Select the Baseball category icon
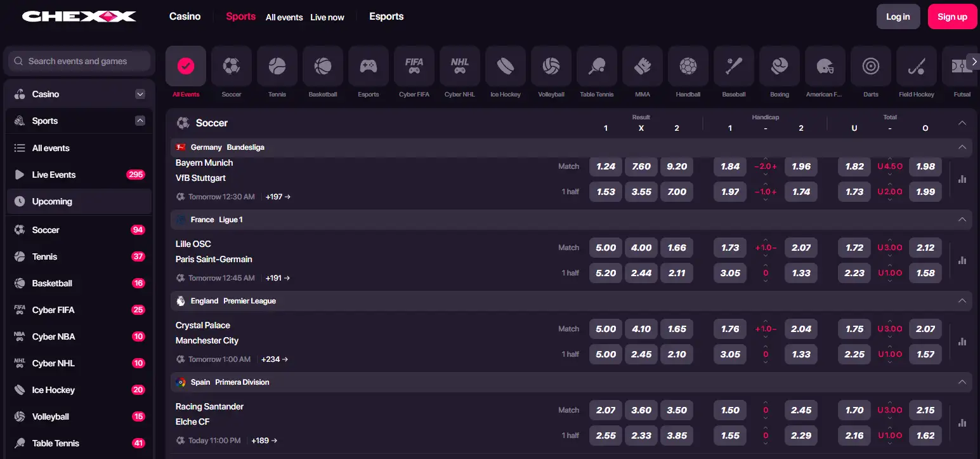 tap(734, 66)
